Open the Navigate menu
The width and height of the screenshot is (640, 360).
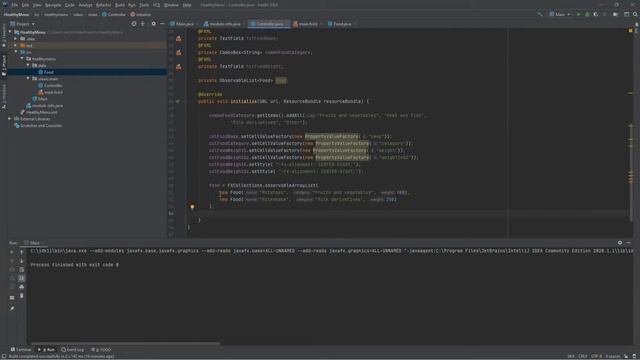(x=53, y=5)
